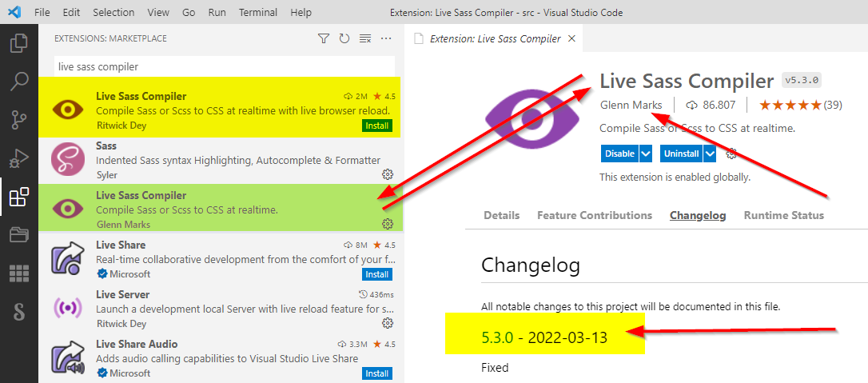Filter extensions with funnel icon
The image size is (868, 383).
point(324,38)
